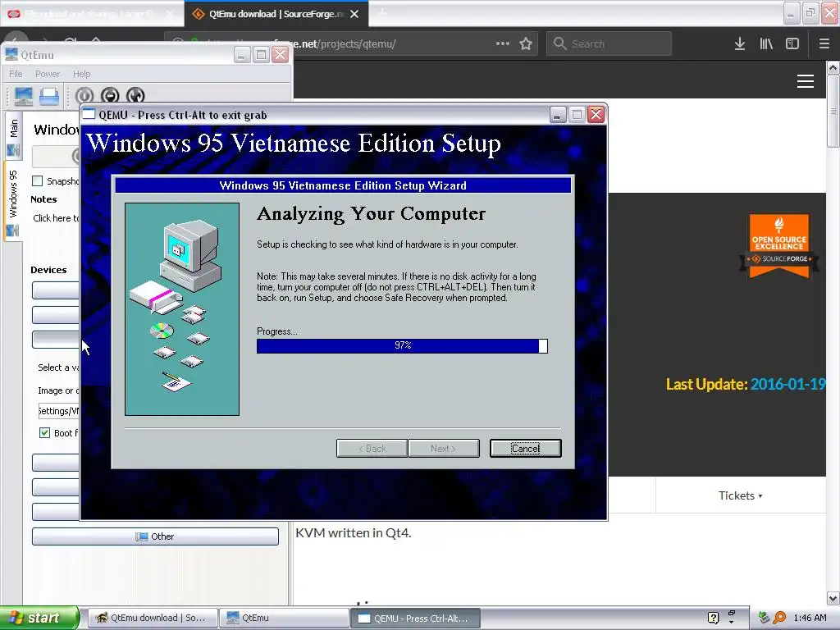The height and width of the screenshot is (630, 840).
Task: Switch to the Windows 95 tab in QtEmu
Action: click(13, 201)
